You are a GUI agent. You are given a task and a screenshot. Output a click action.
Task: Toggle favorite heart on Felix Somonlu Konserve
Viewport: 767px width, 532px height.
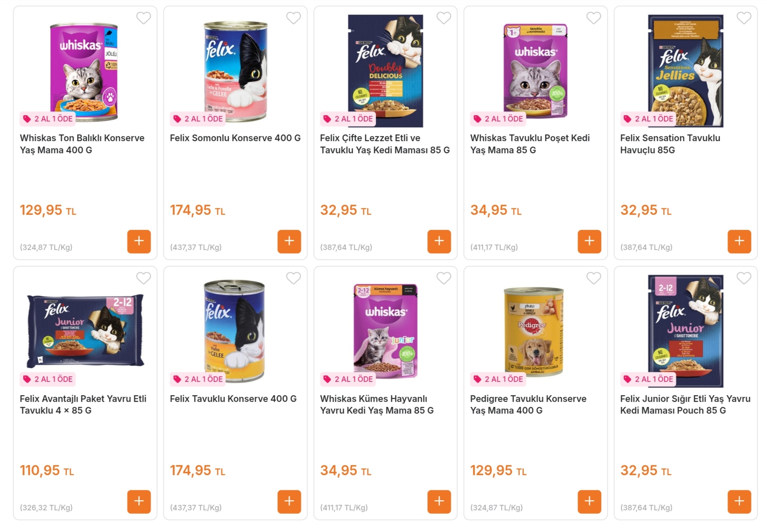[x=293, y=18]
